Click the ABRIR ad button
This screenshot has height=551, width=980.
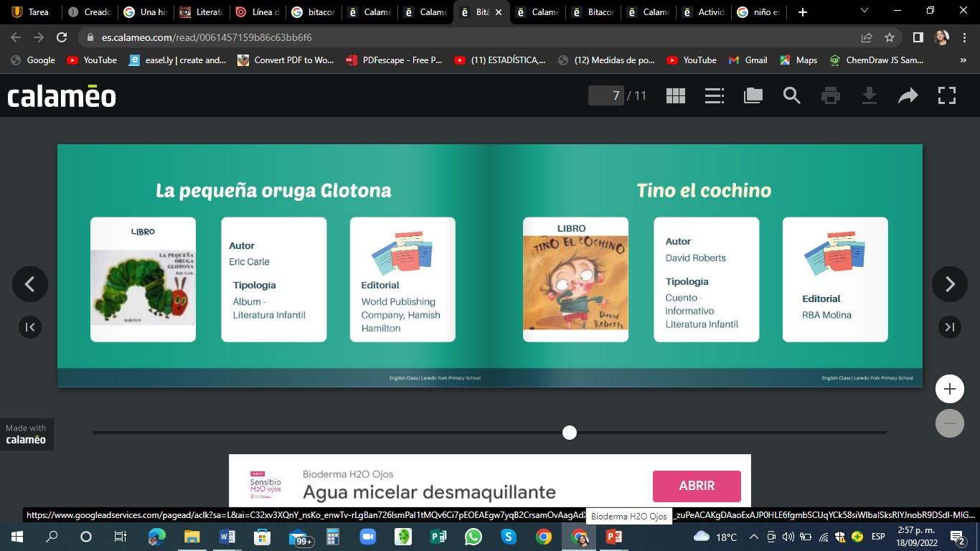[x=697, y=486]
